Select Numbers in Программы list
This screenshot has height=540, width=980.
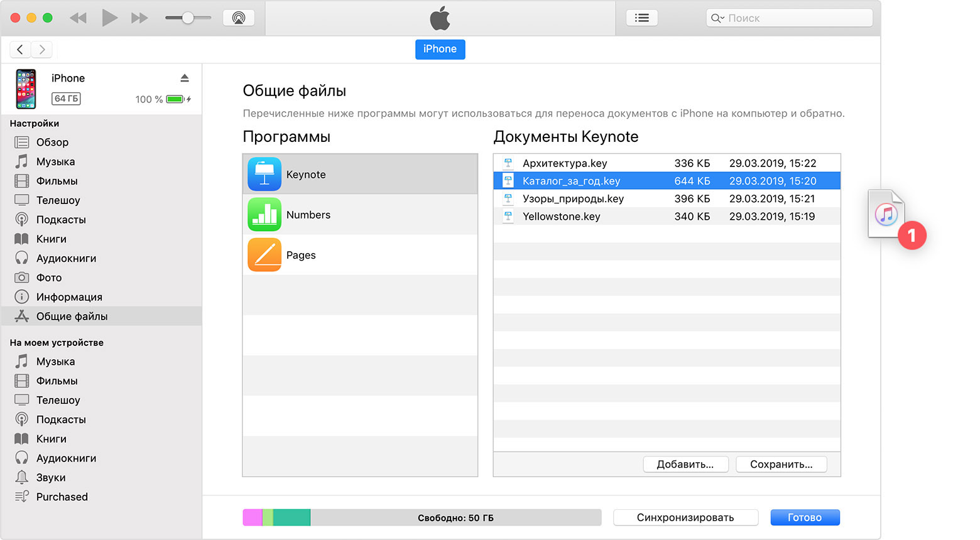coord(360,215)
